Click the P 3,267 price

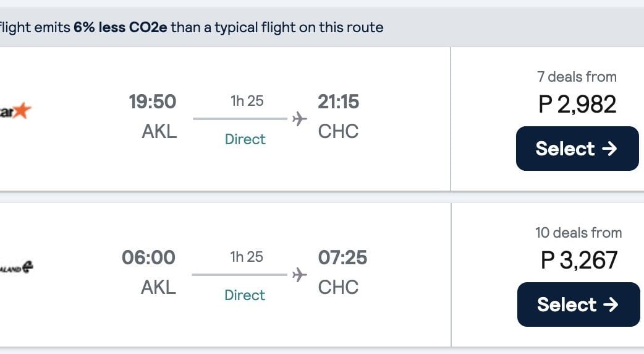point(578,260)
